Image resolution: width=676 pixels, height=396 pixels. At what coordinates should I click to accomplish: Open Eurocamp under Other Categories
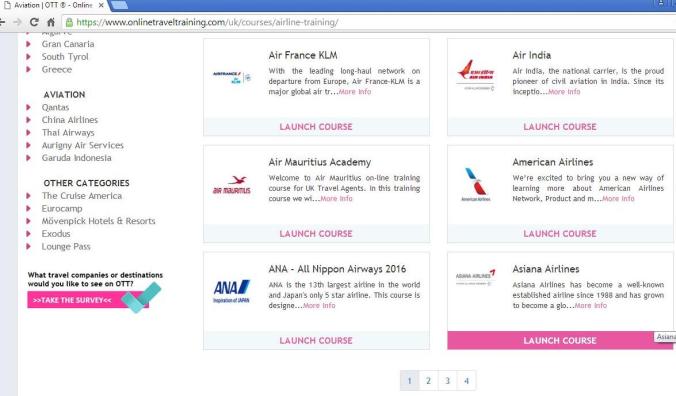(x=62, y=209)
